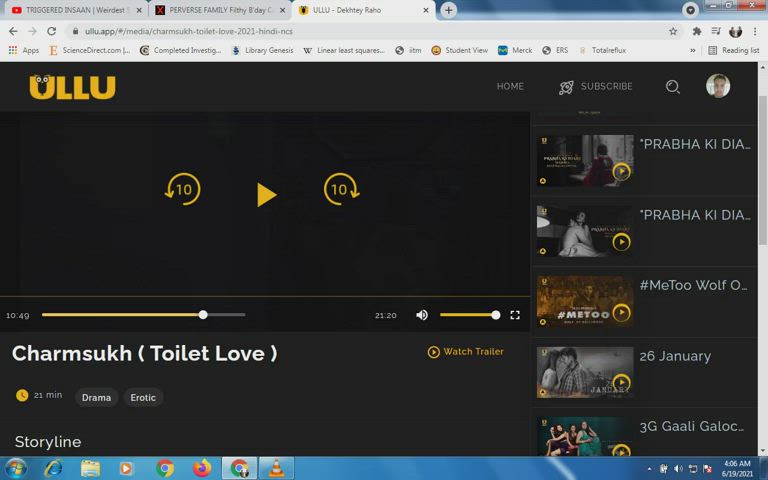Image resolution: width=768 pixels, height=480 pixels.
Task: Select the Erotic genre tag
Action: [143, 397]
